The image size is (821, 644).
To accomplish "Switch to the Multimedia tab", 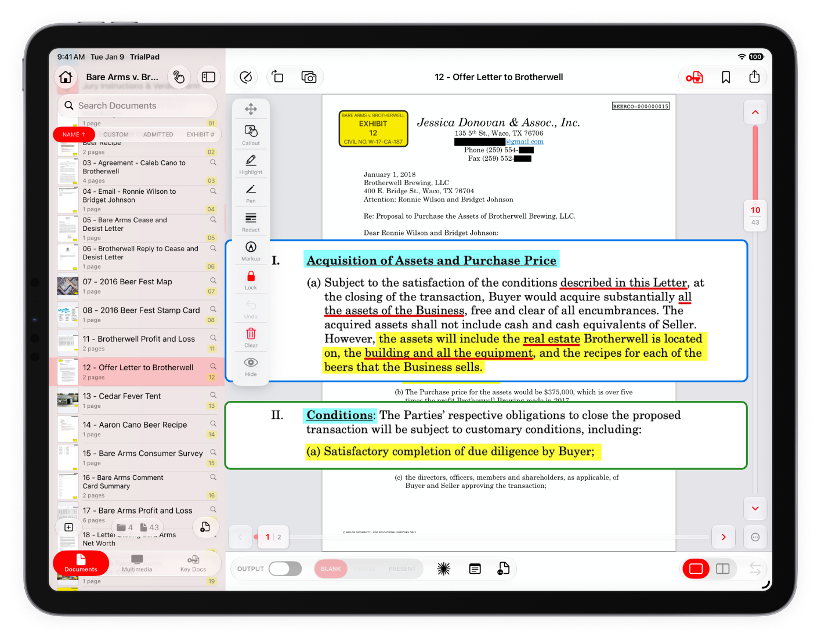I will (137, 563).
